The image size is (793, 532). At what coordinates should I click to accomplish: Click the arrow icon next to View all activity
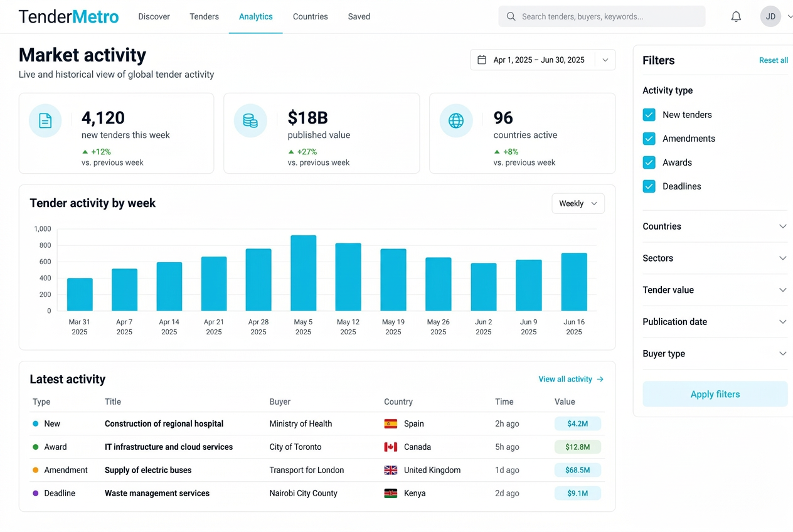[x=600, y=379]
